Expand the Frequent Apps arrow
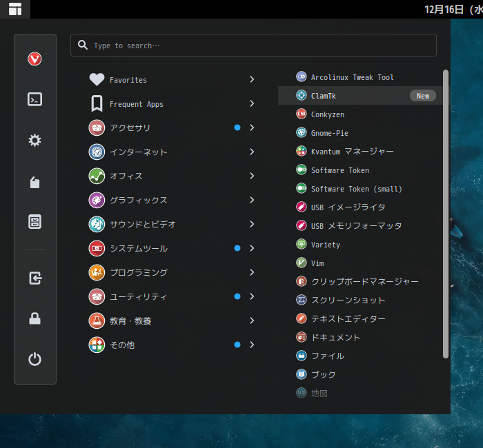Image resolution: width=483 pixels, height=448 pixels. tap(252, 103)
